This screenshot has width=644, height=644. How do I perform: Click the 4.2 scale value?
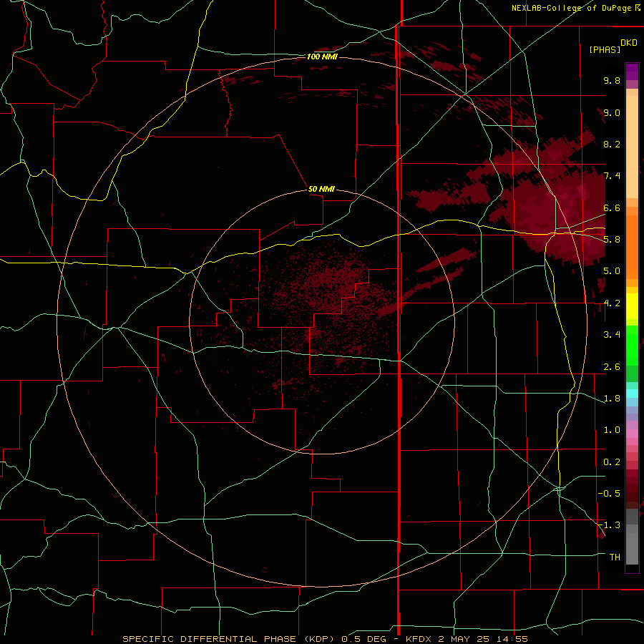(x=612, y=303)
